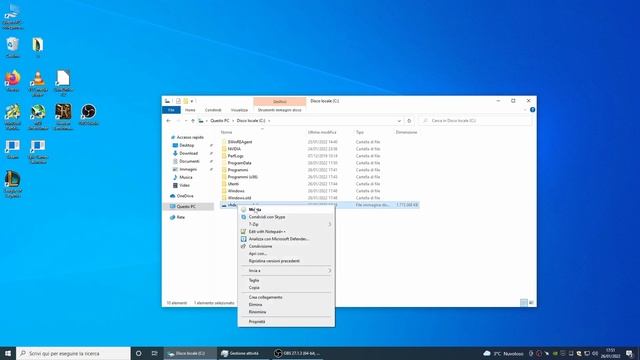This screenshot has height=360, width=640.
Task: Open Musica in the navigation pane
Action: pyautogui.click(x=185, y=177)
